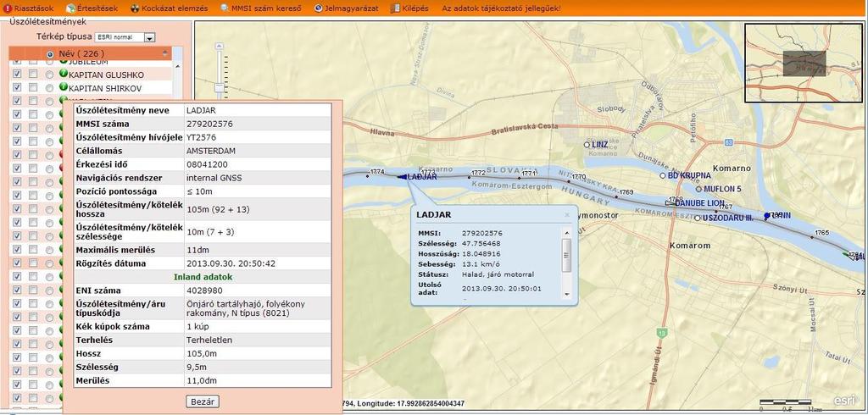Click the road 13 shield on map
868x415 pixels.
661,333
